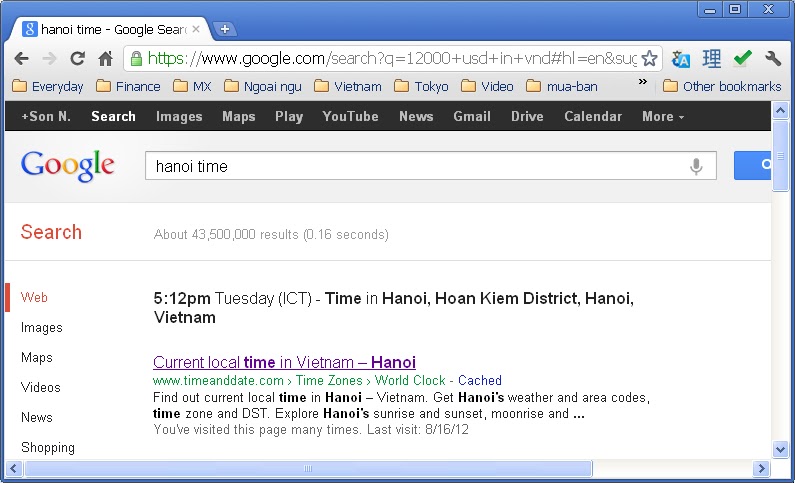Image resolution: width=795 pixels, height=483 pixels.
Task: Minimize the Chrome window
Action: click(710, 9)
